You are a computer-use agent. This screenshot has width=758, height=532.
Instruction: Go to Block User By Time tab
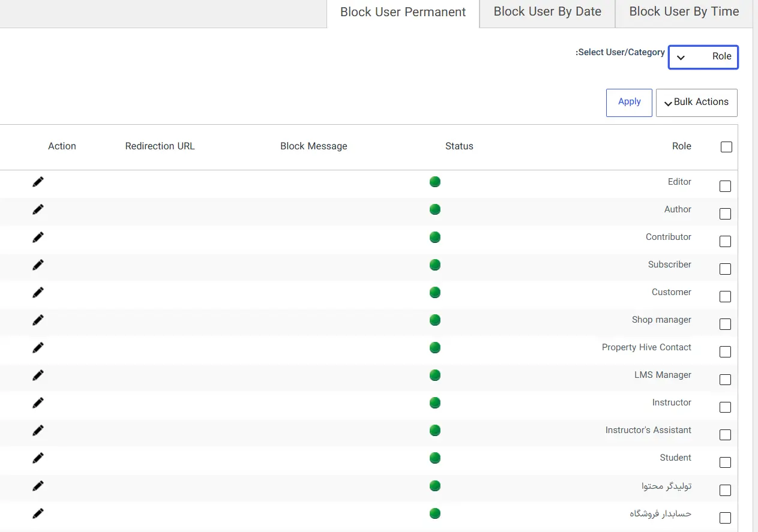684,12
